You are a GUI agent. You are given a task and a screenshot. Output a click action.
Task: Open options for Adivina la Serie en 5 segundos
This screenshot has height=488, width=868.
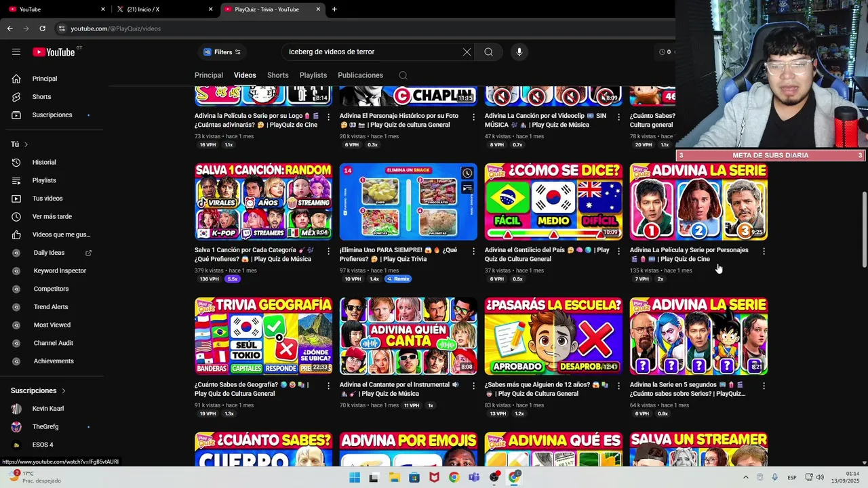(764, 386)
